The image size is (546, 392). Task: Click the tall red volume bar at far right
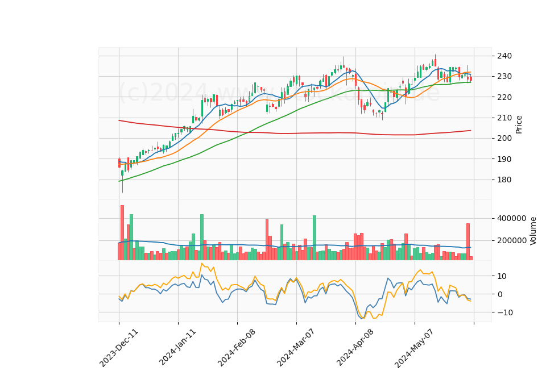coord(468,241)
